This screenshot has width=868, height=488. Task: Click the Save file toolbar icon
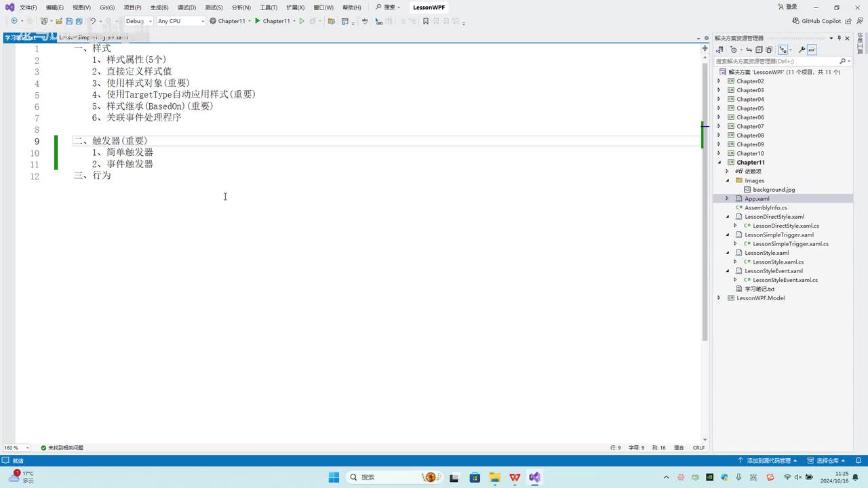pos(69,21)
